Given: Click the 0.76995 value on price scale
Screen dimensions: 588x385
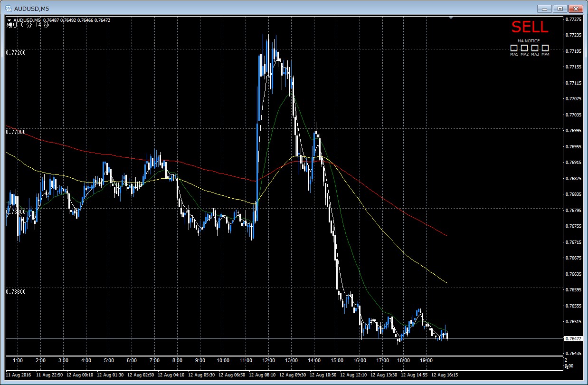Looking at the screenshot, I should (x=574, y=131).
